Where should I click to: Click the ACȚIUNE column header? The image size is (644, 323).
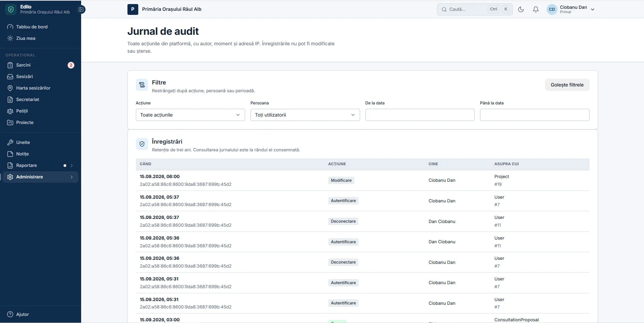coord(337,164)
